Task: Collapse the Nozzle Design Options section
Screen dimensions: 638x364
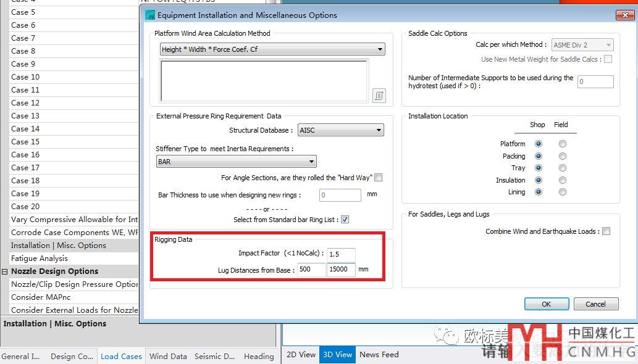Action: [x=5, y=271]
